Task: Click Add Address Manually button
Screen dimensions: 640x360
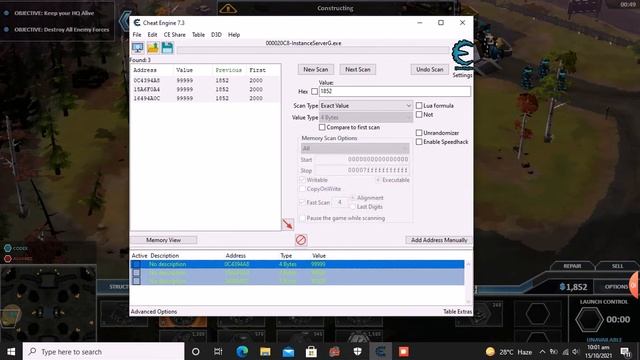Action: point(439,240)
